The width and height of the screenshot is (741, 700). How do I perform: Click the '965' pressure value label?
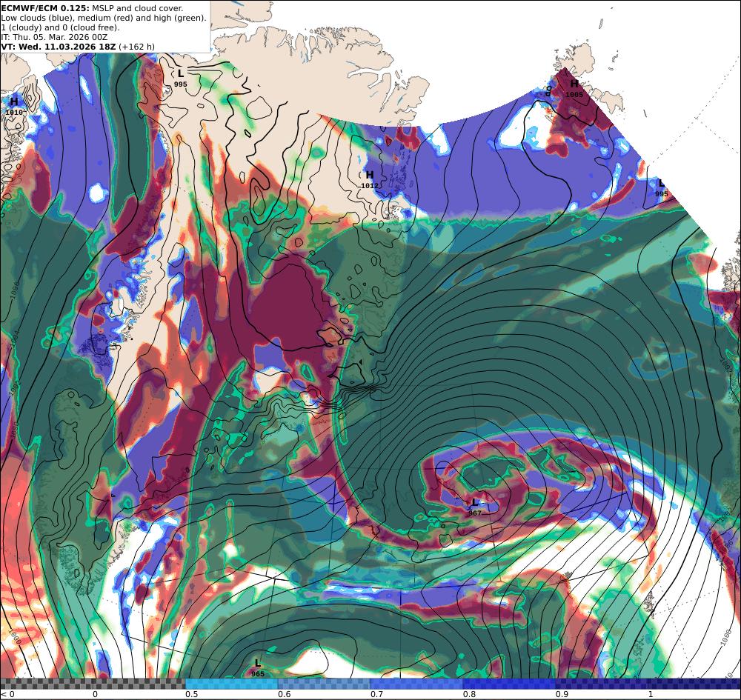pyautogui.click(x=258, y=674)
